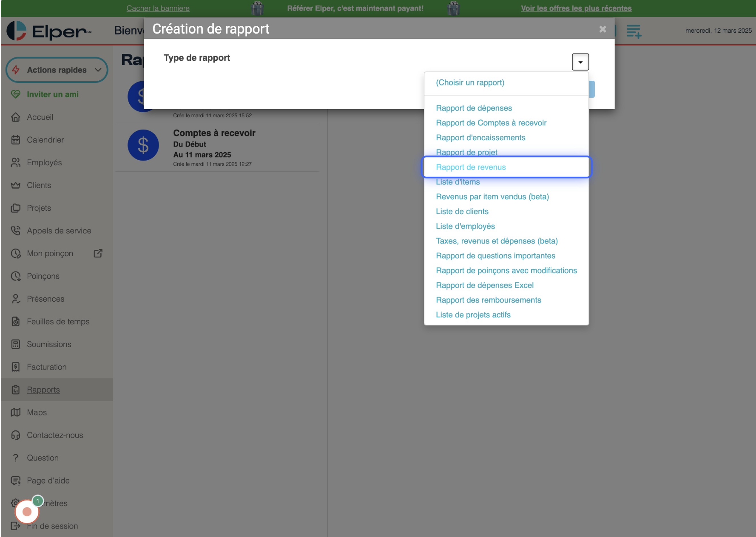Click the Elper logo
The height and width of the screenshot is (537, 756).
tap(49, 31)
